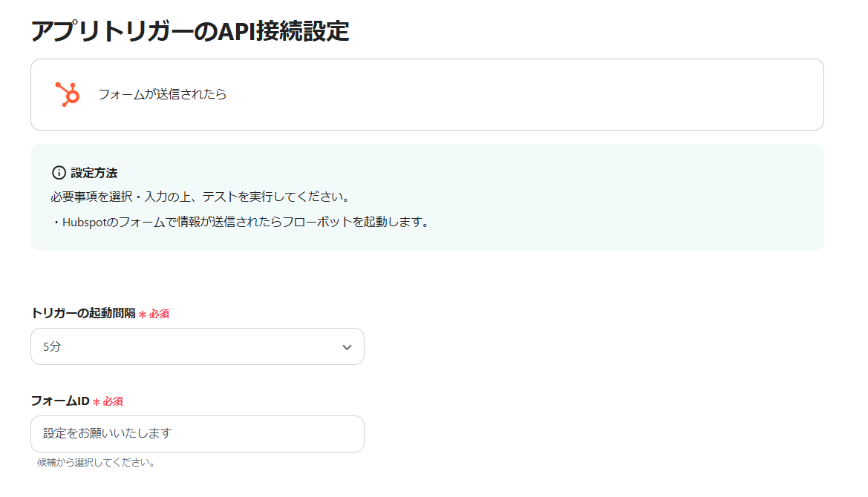This screenshot has width=868, height=497.
Task: Click the アプリトリガーのAPI接続設定 page heading
Action: point(189,31)
